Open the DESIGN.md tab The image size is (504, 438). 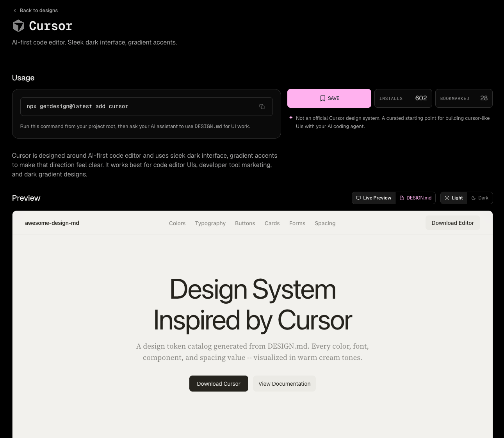(415, 198)
